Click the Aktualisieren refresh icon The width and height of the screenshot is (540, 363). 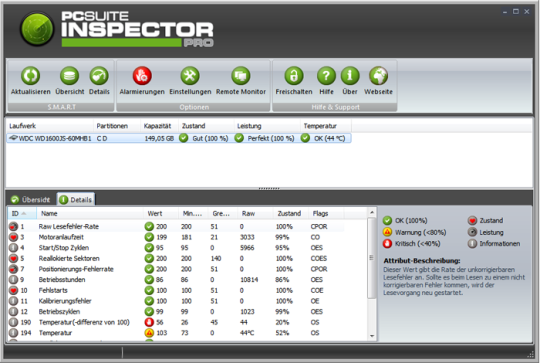point(30,76)
